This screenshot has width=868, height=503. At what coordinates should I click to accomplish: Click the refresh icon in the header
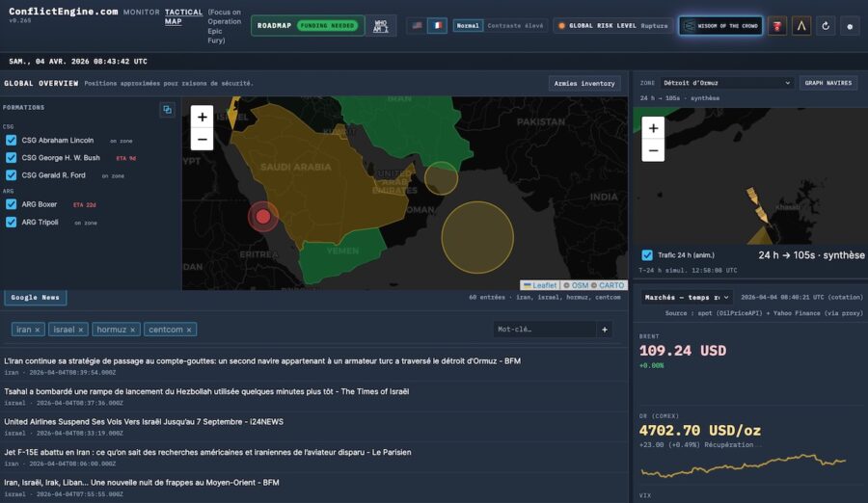[826, 26]
